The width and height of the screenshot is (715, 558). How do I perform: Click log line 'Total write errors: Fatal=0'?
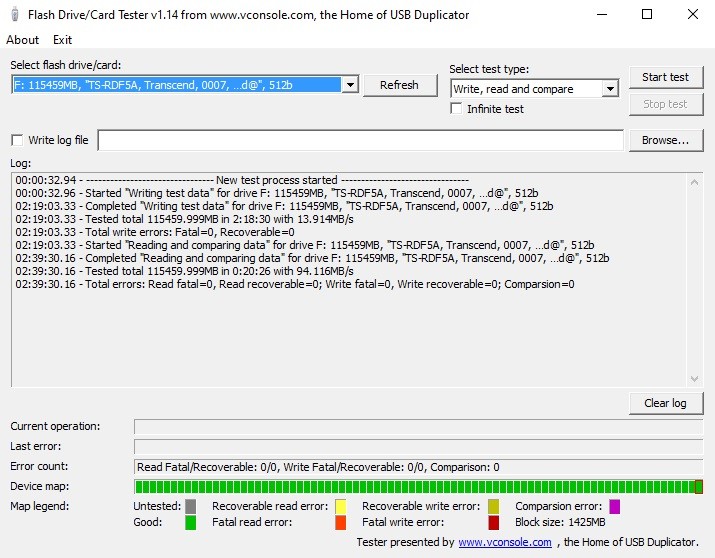[155, 232]
